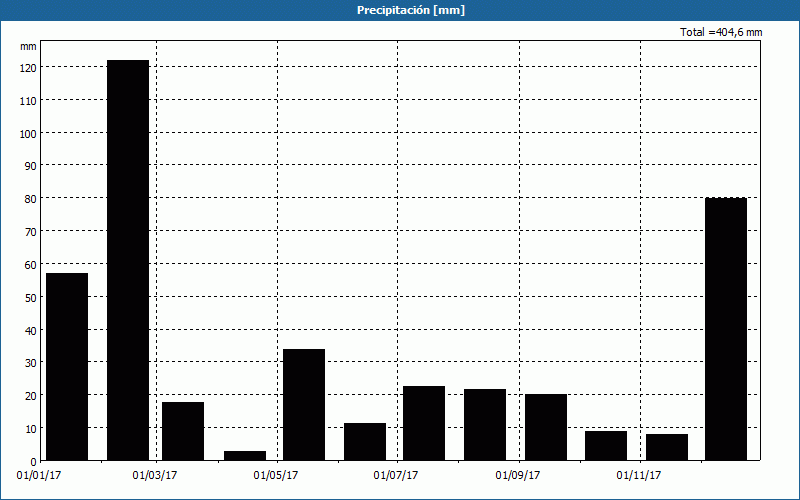800x500 pixels.
Task: Click the 20 y-axis value
Action: click(x=31, y=396)
